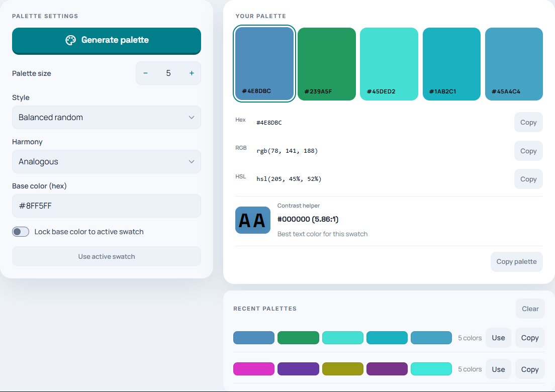Click the Generate palette button

click(107, 41)
